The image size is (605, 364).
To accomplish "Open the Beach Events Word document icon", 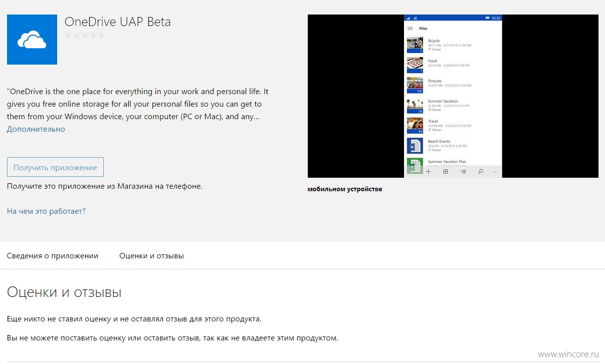I will [415, 146].
